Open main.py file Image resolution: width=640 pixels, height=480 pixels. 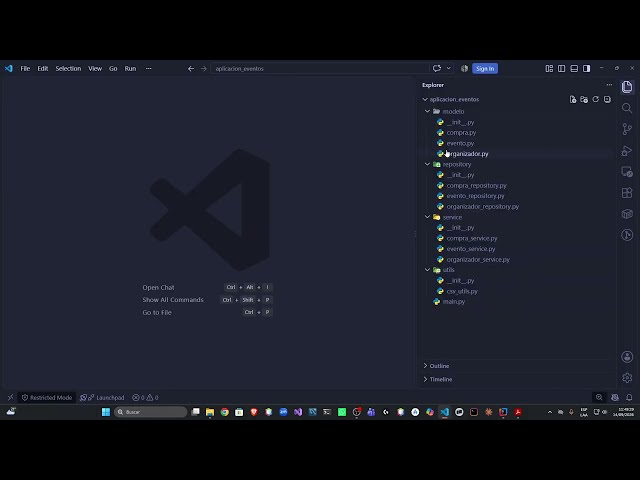(453, 302)
